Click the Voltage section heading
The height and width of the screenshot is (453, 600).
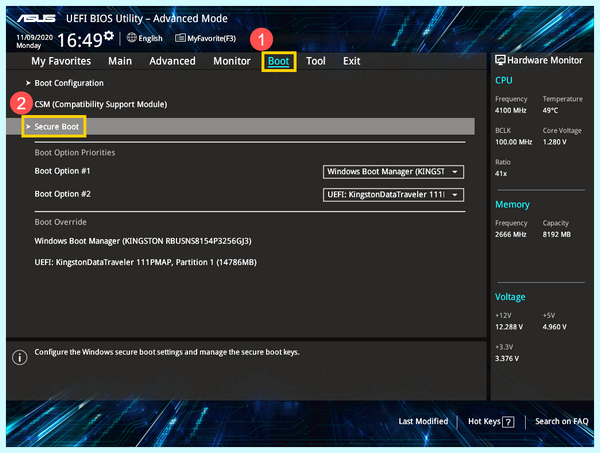510,297
